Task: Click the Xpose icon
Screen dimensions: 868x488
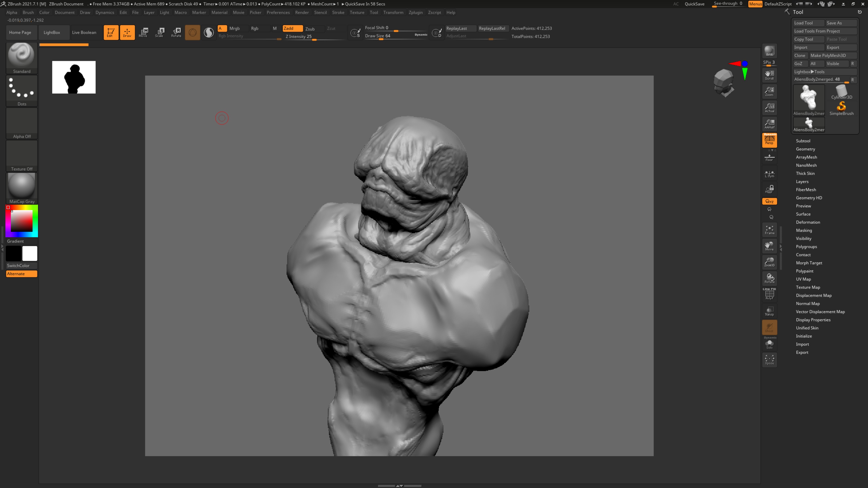Action: (769, 360)
